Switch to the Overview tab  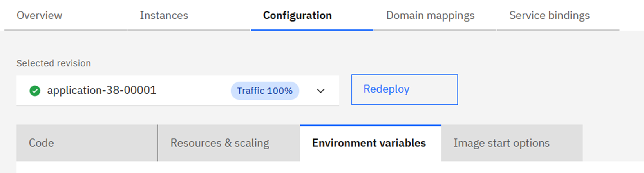39,15
